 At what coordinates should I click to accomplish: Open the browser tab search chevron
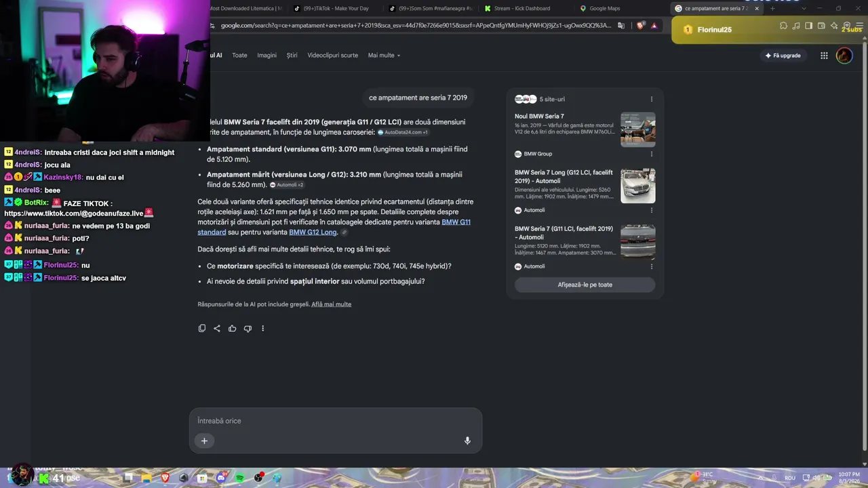click(x=804, y=9)
